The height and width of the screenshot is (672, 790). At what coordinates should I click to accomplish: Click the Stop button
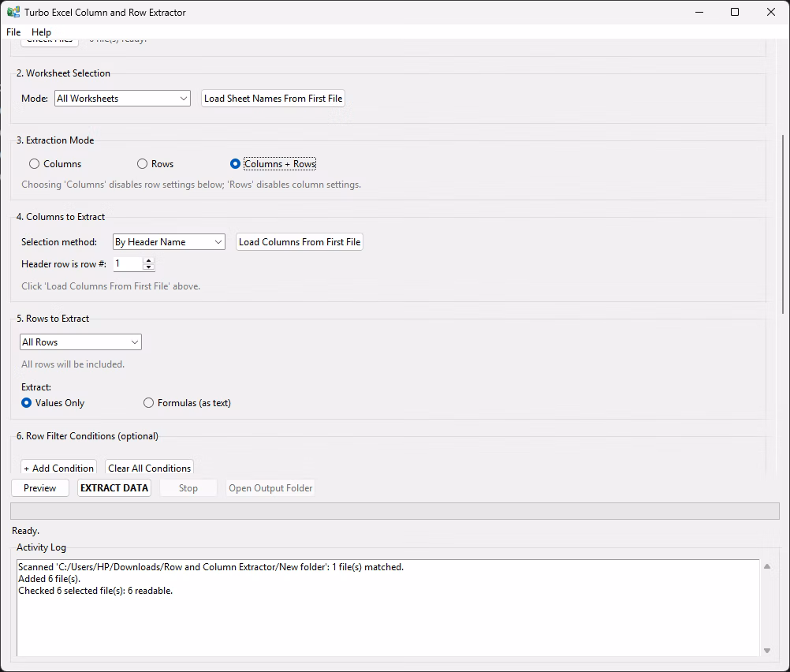(x=188, y=488)
